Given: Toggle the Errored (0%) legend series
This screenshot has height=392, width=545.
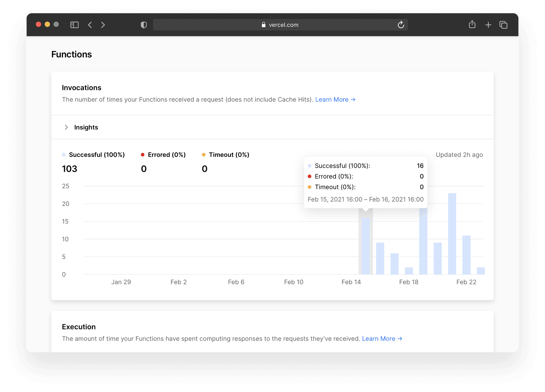Looking at the screenshot, I should (163, 155).
